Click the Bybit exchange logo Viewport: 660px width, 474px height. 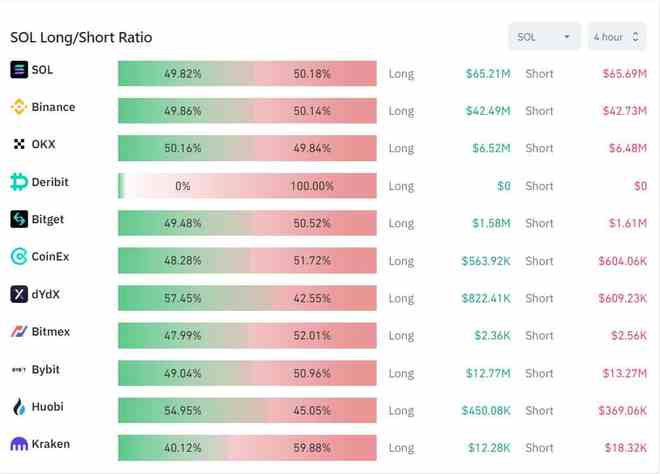click(x=19, y=370)
